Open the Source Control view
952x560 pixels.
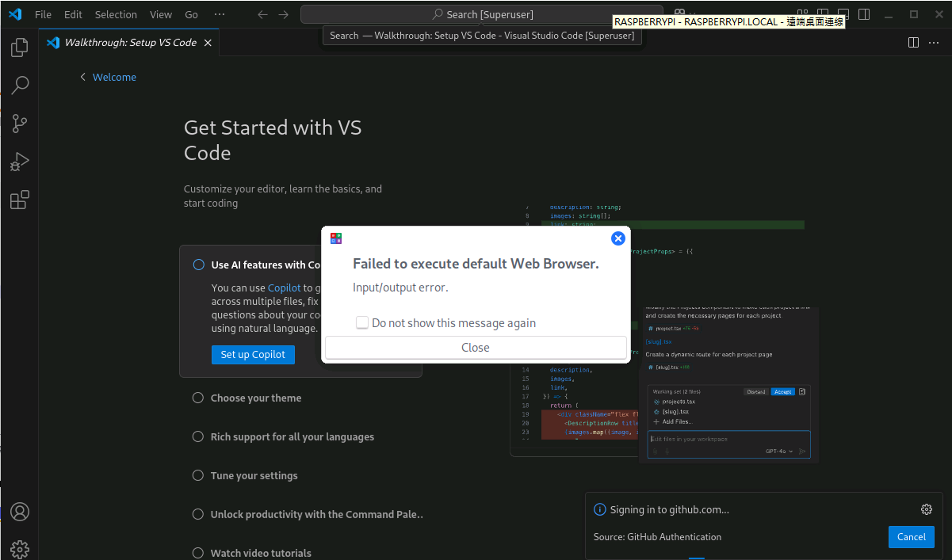(x=20, y=123)
